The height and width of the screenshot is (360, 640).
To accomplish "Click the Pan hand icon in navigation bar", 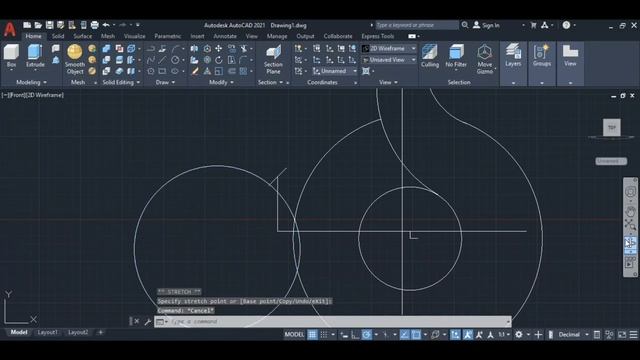I will tap(630, 212).
